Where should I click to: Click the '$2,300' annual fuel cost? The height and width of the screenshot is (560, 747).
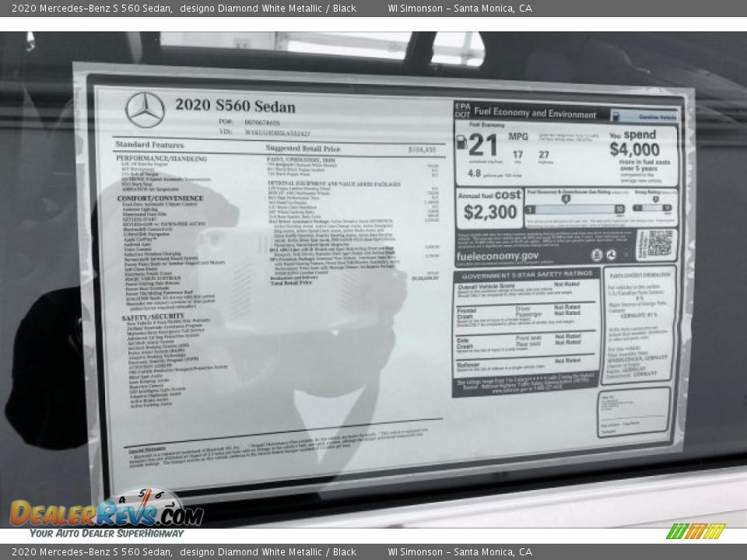tap(490, 212)
